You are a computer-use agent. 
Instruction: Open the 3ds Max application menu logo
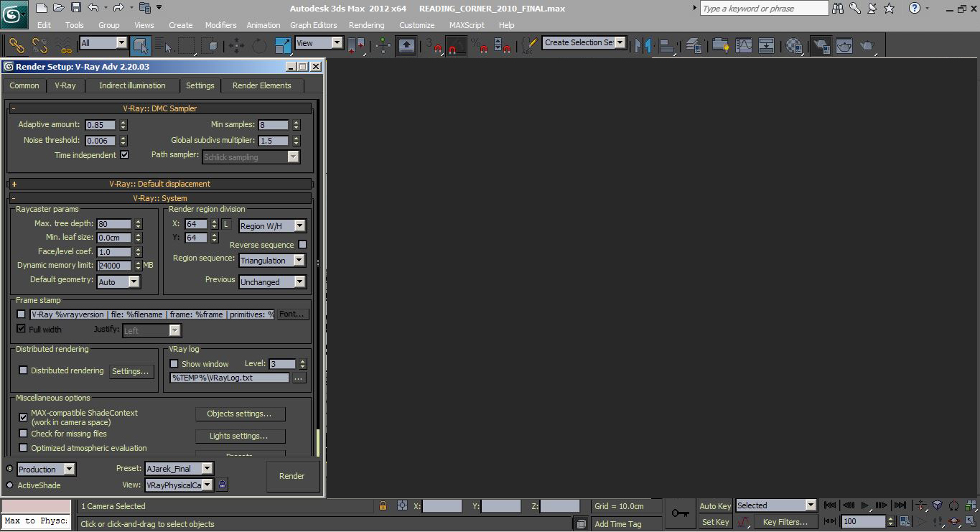tap(14, 13)
